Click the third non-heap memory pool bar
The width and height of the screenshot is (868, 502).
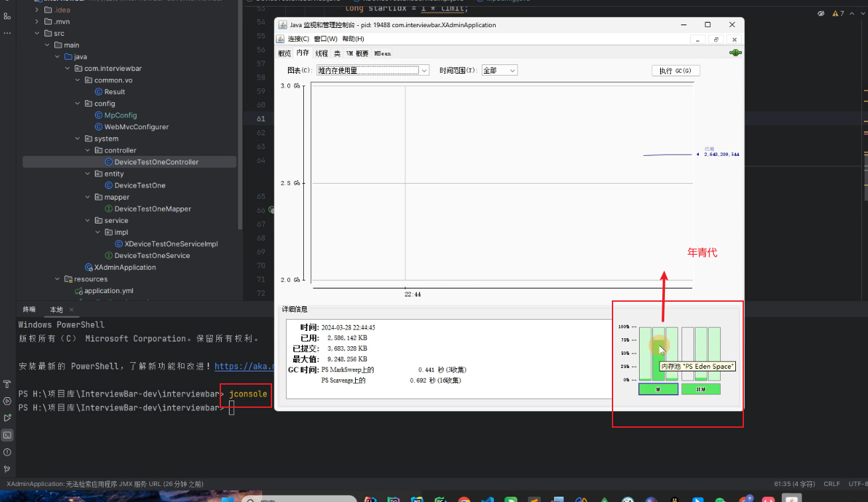pyautogui.click(x=714, y=353)
